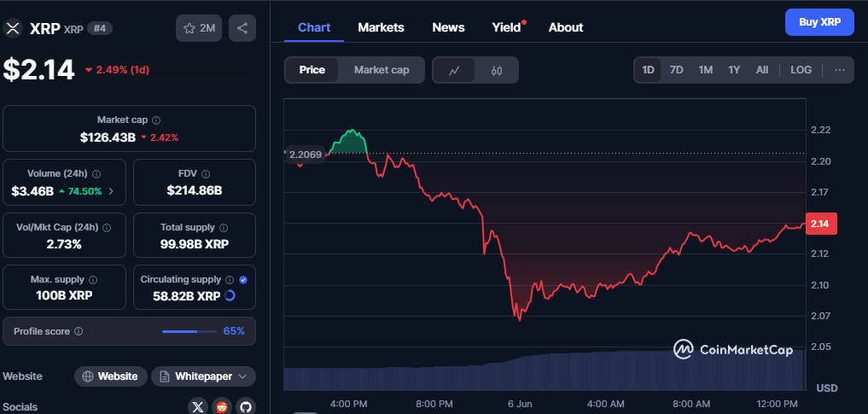The height and width of the screenshot is (414, 868).
Task: Open the Chart tab
Action: [314, 27]
